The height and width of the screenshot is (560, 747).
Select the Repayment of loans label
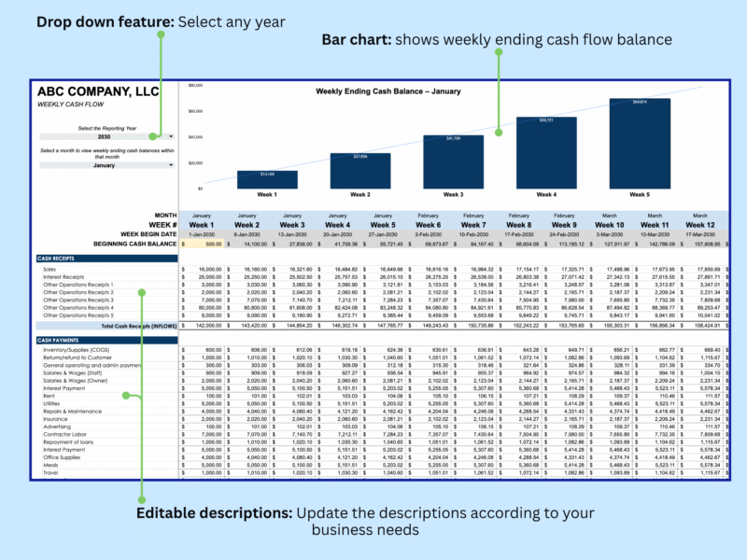68,441
